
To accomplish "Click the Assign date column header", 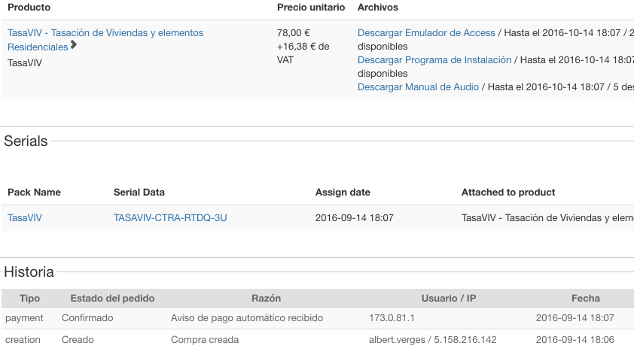I will point(343,193).
